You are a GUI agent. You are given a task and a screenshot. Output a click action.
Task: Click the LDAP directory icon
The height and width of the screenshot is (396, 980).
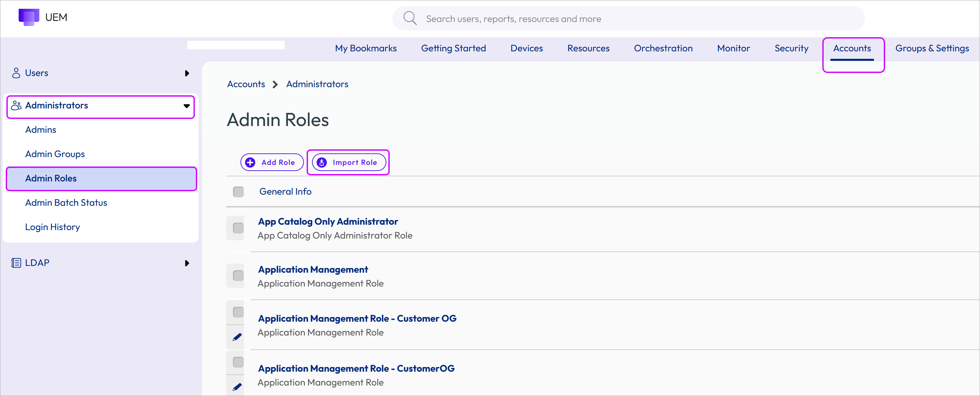[x=16, y=263]
